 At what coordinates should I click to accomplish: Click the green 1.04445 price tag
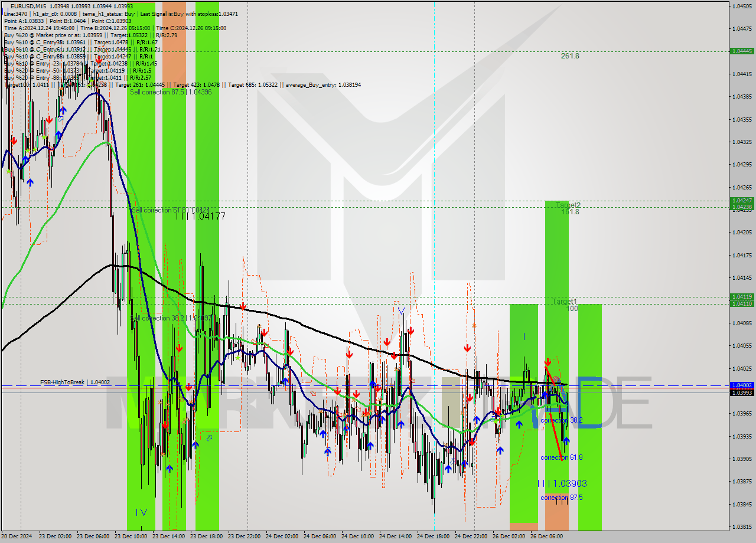pos(742,51)
